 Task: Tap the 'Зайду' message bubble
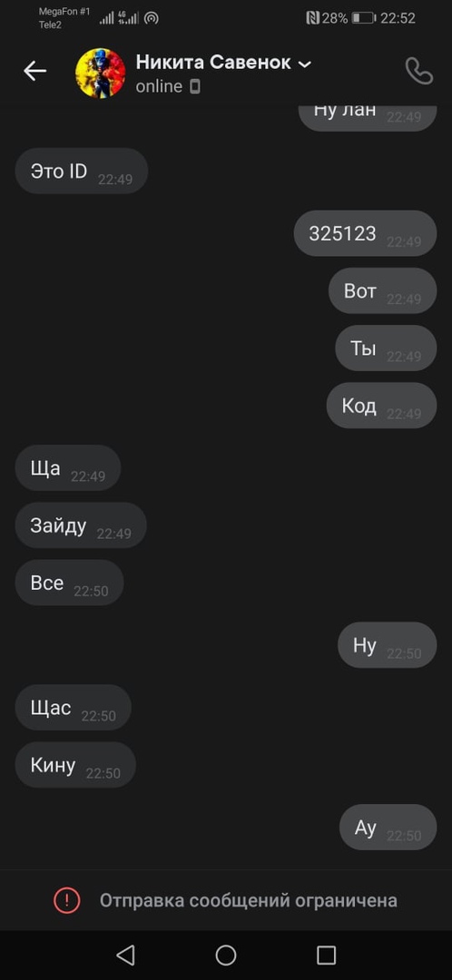pyautogui.click(x=81, y=525)
